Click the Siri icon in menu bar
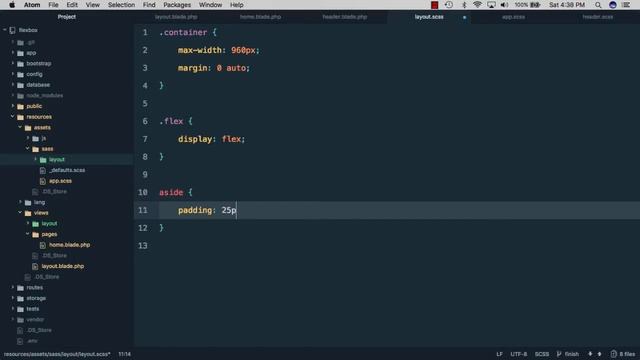 tap(613, 5)
